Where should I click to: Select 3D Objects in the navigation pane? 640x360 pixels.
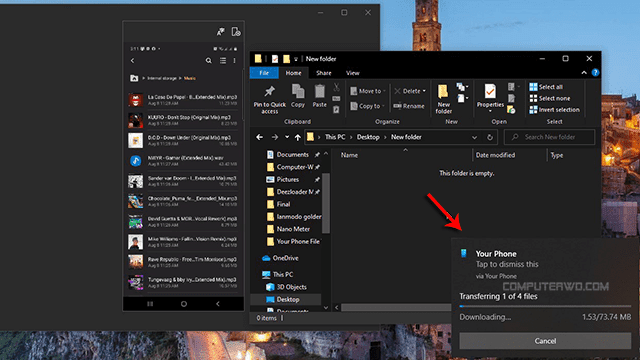[x=287, y=287]
